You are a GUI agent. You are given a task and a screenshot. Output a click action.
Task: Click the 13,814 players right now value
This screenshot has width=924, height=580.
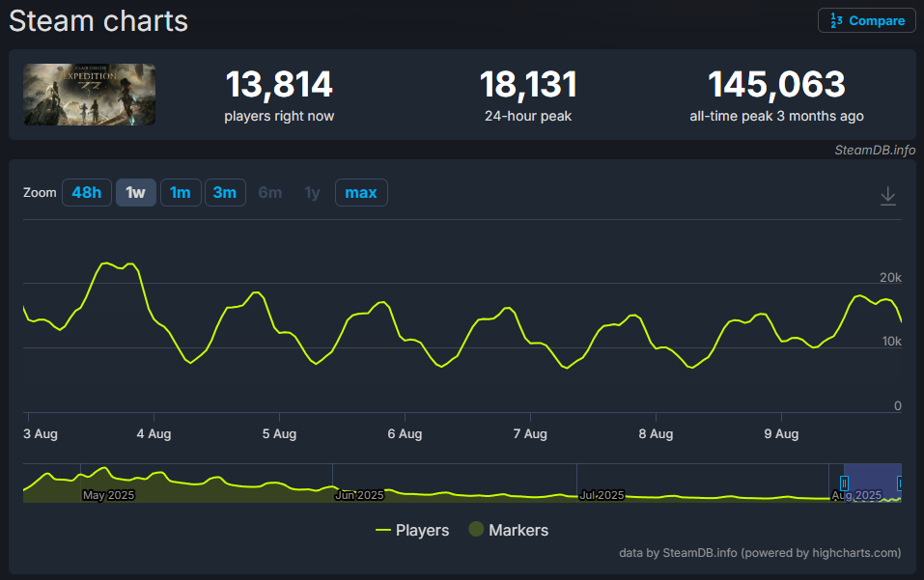279,84
